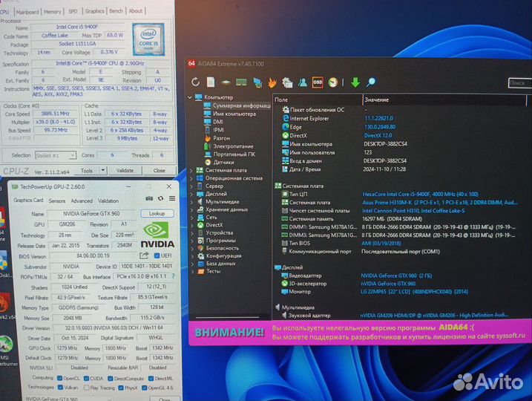
Task: Open the Asus Prime H310M-K motherboard link
Action: point(440,203)
